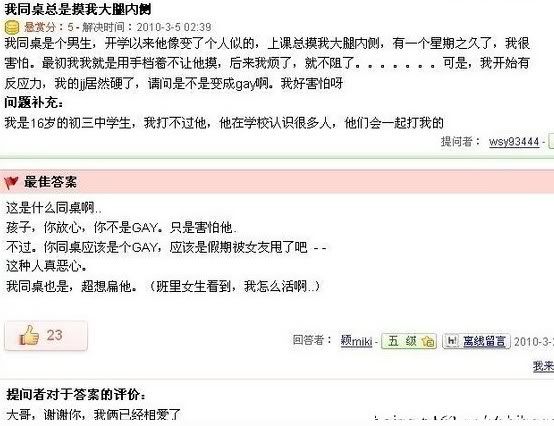
Task: Click the answer date 2010-3 text
Action: pyautogui.click(x=534, y=342)
